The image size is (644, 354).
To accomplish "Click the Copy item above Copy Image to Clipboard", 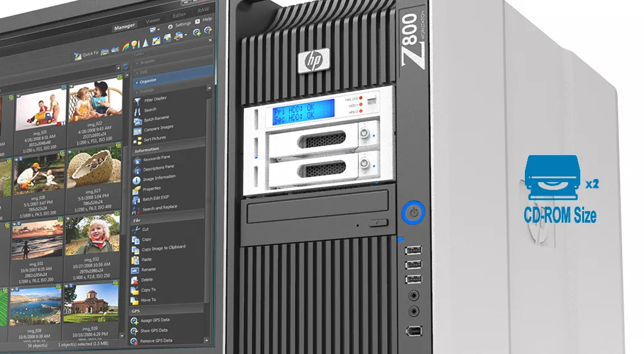I will 142,239.
